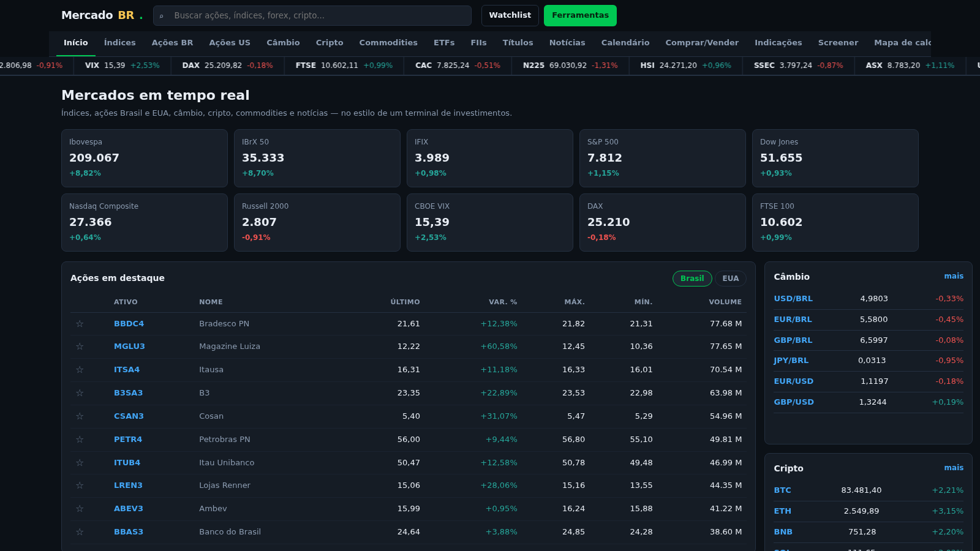Open the PETR4 ticker link
Screen dimensions: 980x551
pos(128,440)
